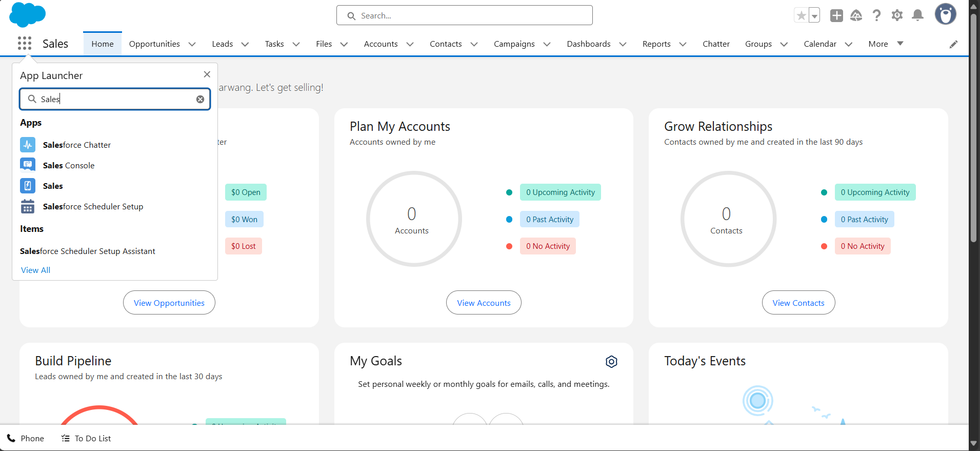
Task: Click the View Contacts button
Action: (798, 303)
